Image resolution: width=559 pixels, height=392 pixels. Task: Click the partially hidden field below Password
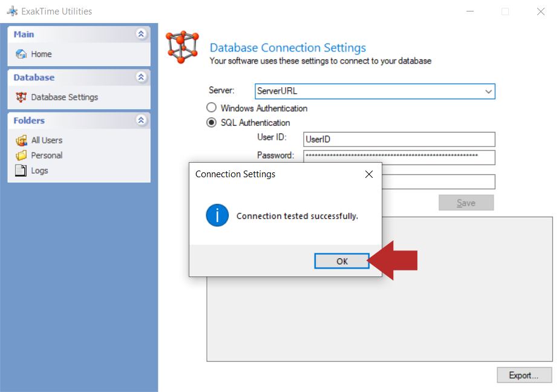[439, 181]
